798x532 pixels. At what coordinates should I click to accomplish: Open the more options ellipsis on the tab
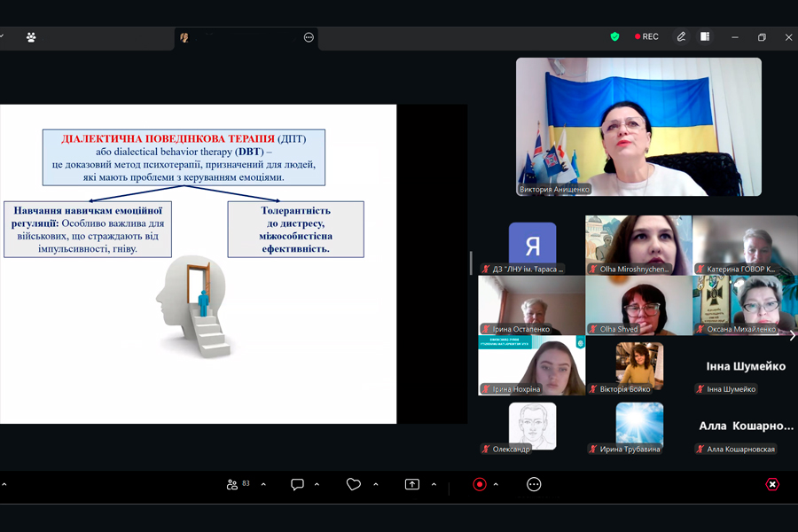tap(309, 37)
